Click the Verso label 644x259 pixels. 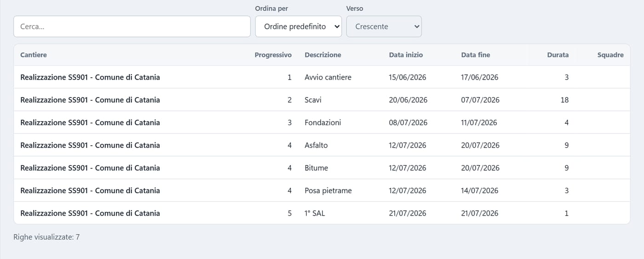point(355,8)
